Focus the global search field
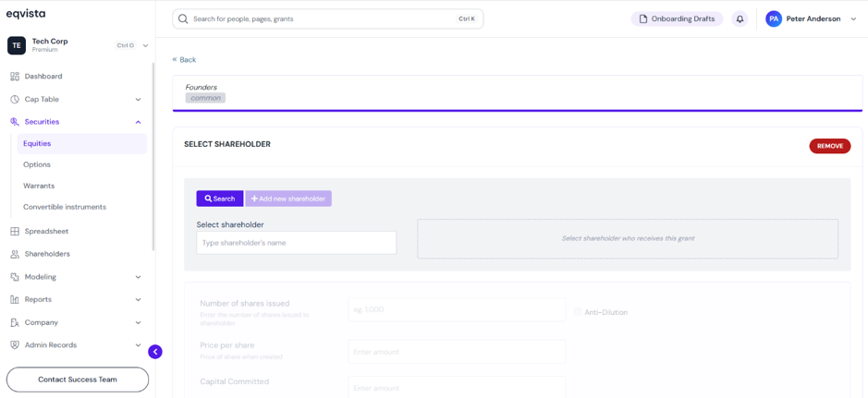868x398 pixels. pos(328,18)
